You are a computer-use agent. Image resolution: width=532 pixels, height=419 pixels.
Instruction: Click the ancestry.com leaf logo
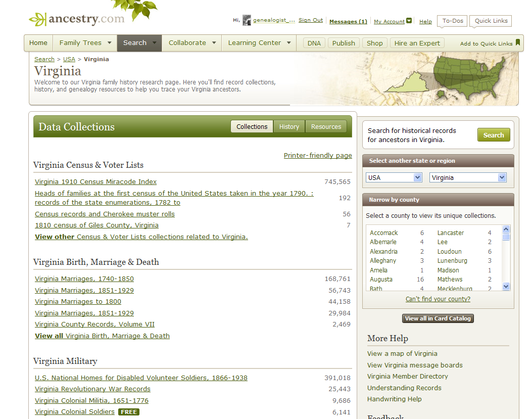(77, 19)
